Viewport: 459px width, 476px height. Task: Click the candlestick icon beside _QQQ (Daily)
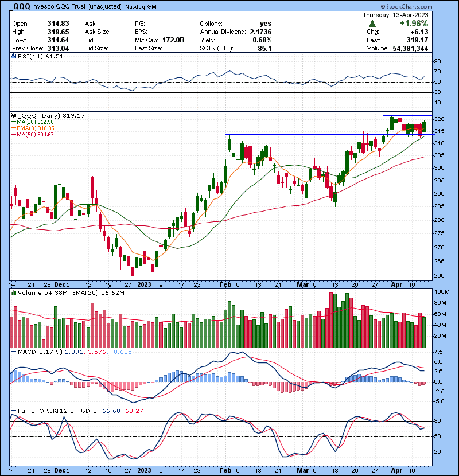click(13, 115)
